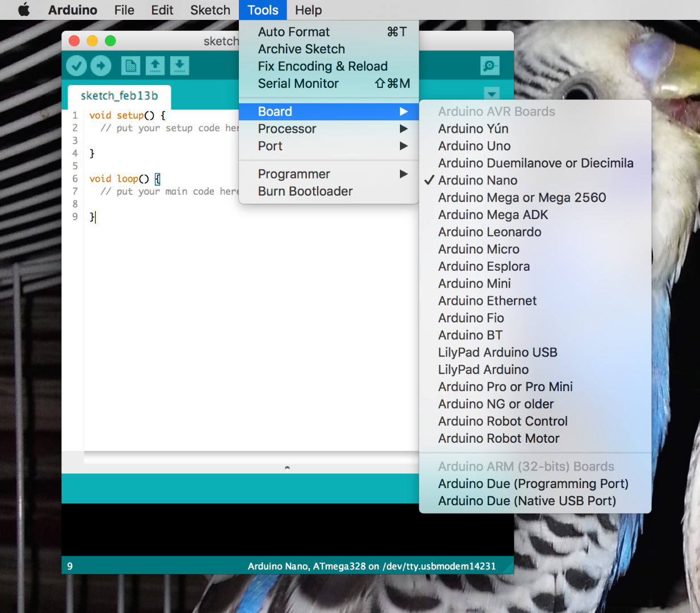Click Burn Bootloader

[305, 191]
